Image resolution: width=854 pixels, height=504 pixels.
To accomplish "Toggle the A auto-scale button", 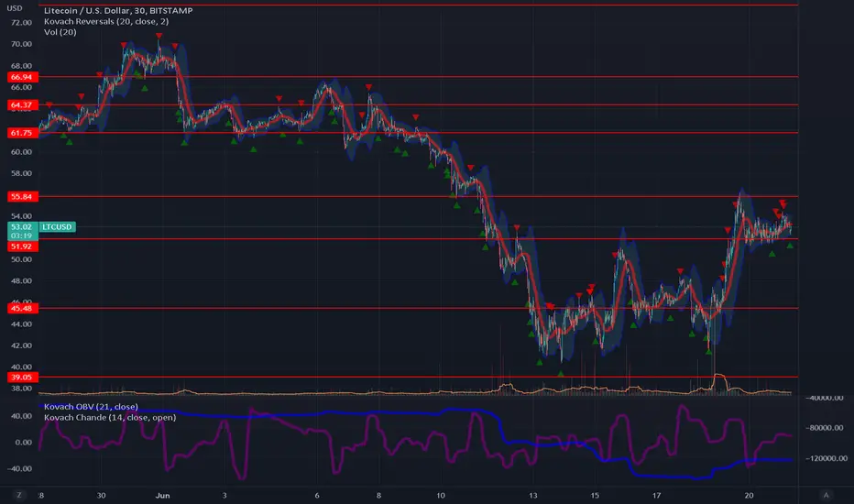I will click(826, 495).
